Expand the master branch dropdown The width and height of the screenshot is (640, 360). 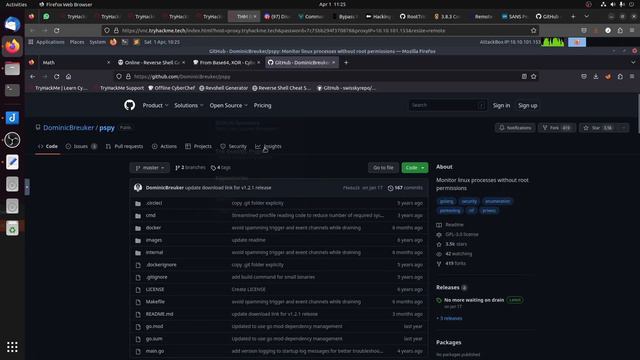point(150,168)
